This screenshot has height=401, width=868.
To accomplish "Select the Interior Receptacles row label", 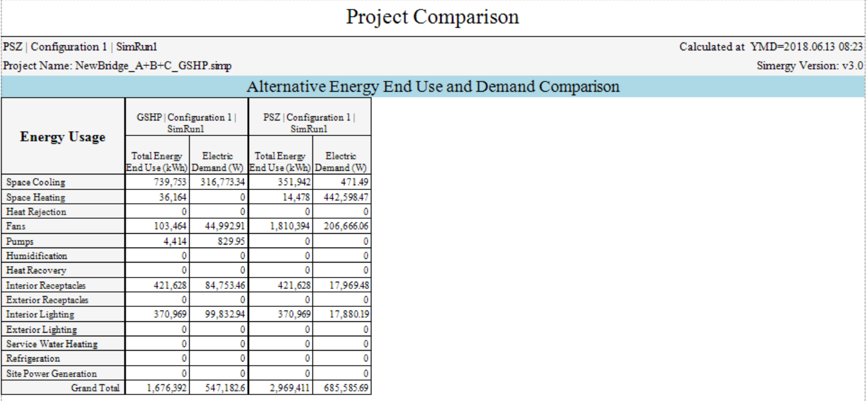I will tap(46, 285).
